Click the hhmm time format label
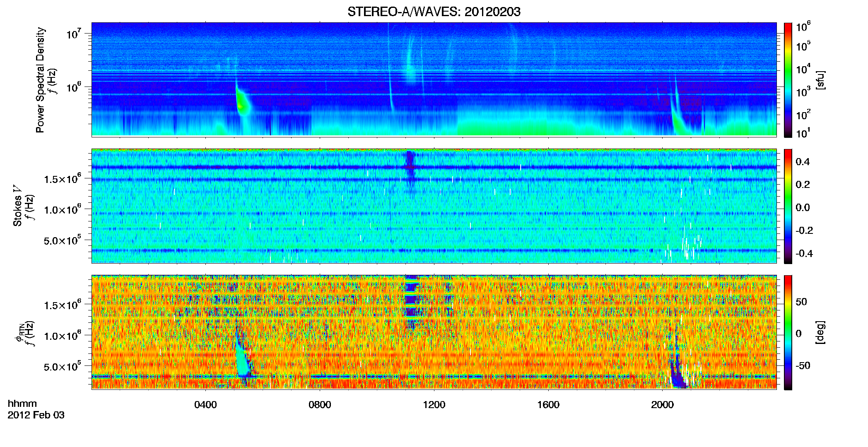868x447 pixels. pos(22,404)
